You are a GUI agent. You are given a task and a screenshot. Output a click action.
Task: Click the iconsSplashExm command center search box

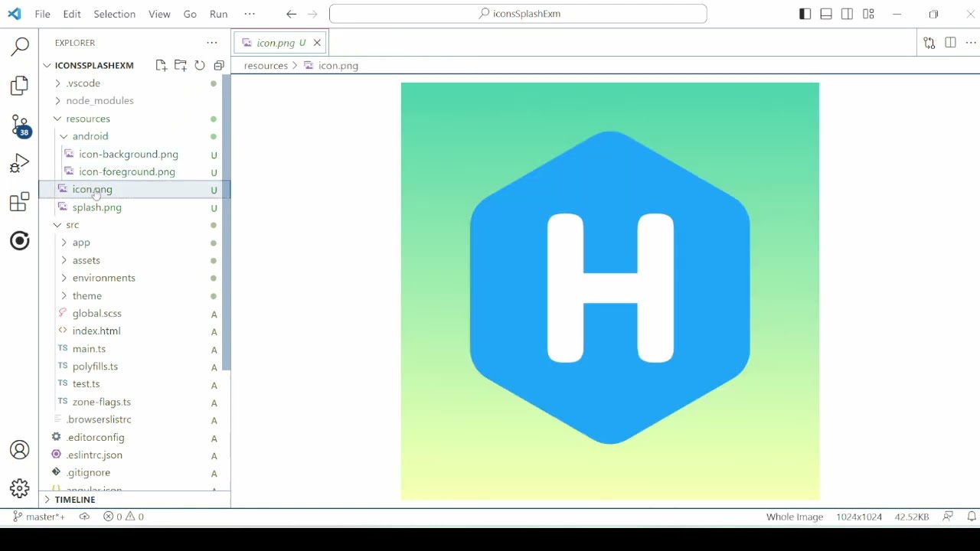(518, 14)
